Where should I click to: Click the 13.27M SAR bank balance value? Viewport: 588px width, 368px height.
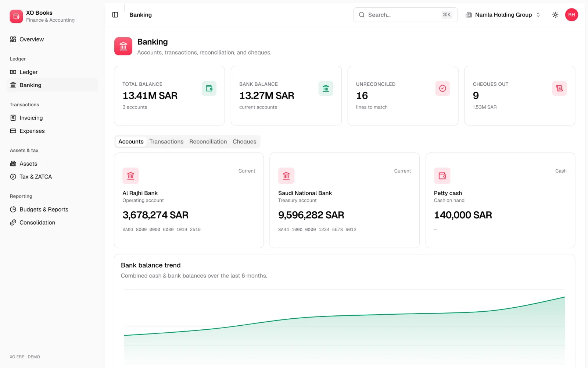pos(267,96)
